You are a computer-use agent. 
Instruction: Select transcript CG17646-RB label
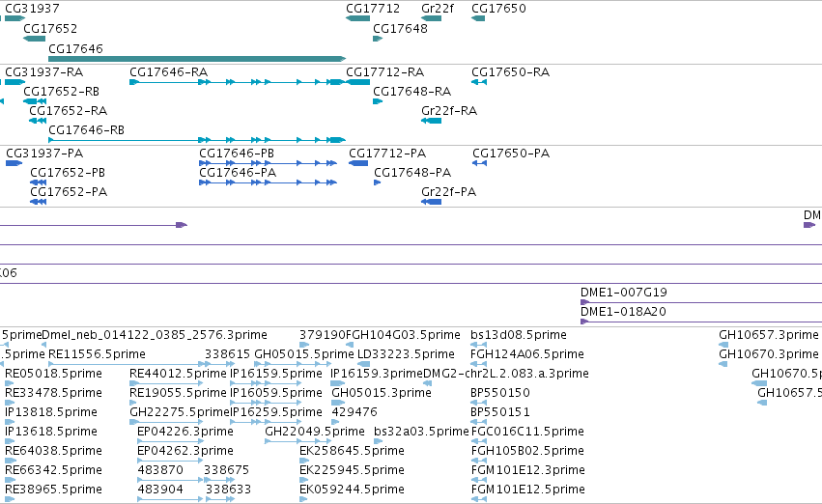(87, 129)
